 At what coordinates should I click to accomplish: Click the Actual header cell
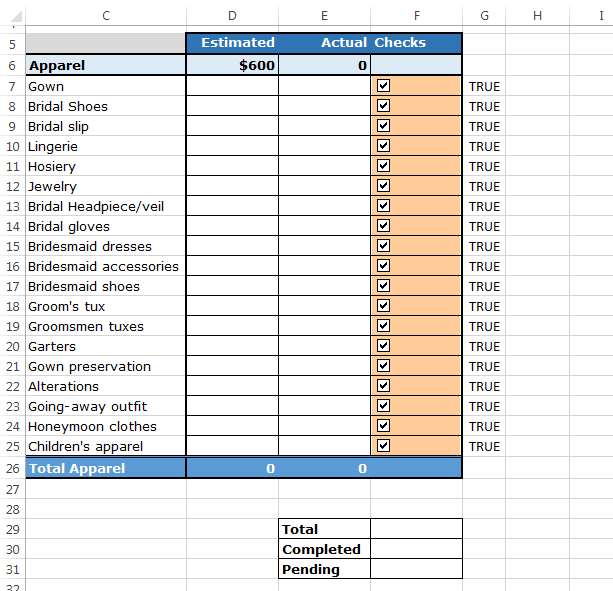click(324, 43)
